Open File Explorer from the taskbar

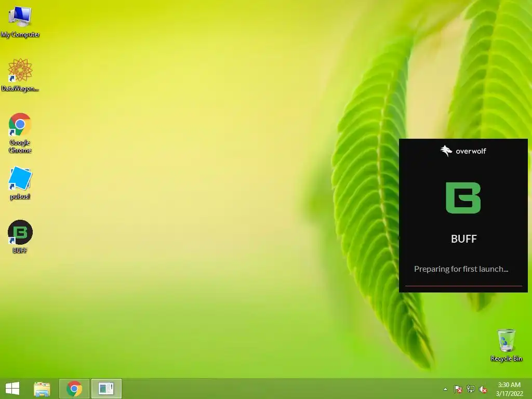42,389
